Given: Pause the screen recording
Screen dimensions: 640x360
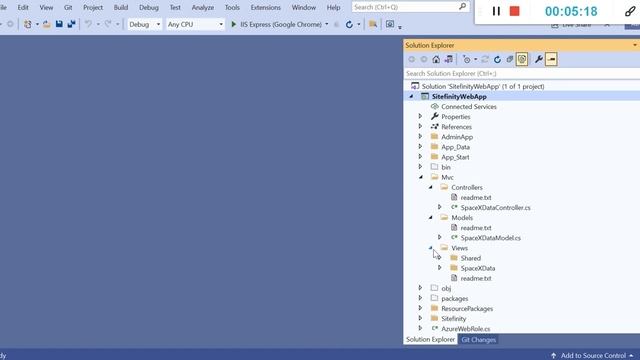Looking at the screenshot, I should pyautogui.click(x=496, y=11).
